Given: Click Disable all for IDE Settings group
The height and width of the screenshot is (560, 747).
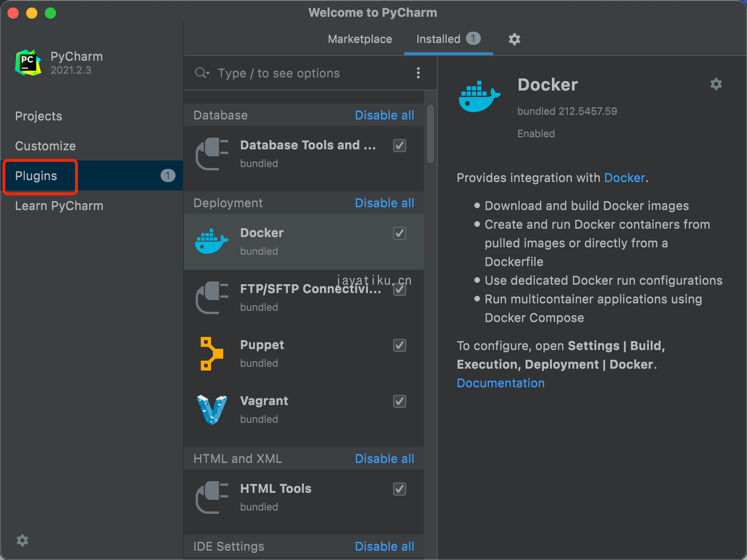Looking at the screenshot, I should coord(384,546).
